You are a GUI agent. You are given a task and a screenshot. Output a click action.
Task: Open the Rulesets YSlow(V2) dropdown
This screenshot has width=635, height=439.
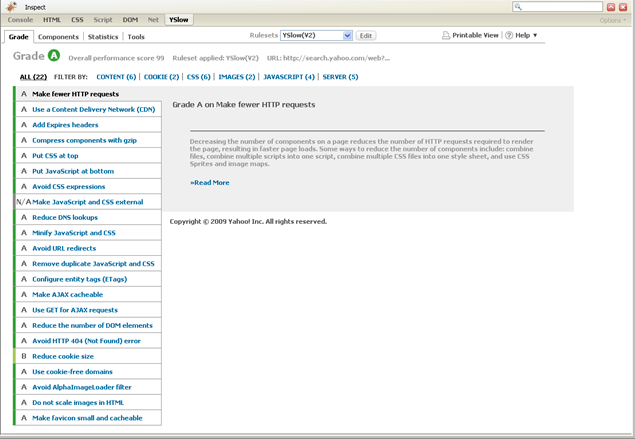316,35
